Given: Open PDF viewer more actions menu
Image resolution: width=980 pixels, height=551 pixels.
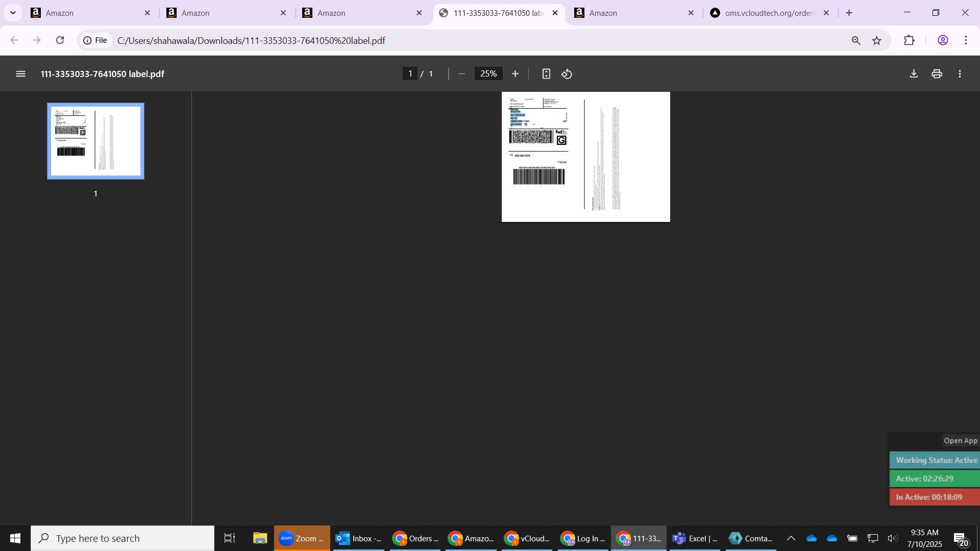Looking at the screenshot, I should 960,74.
